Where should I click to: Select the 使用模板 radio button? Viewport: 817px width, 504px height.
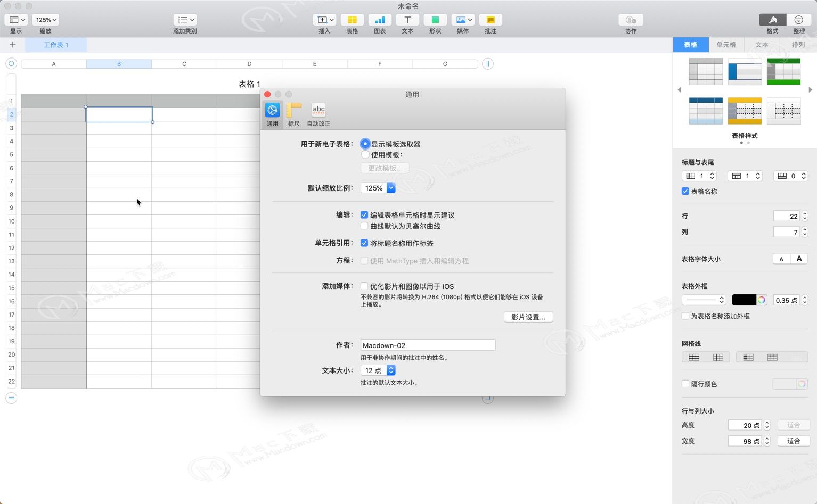(365, 155)
